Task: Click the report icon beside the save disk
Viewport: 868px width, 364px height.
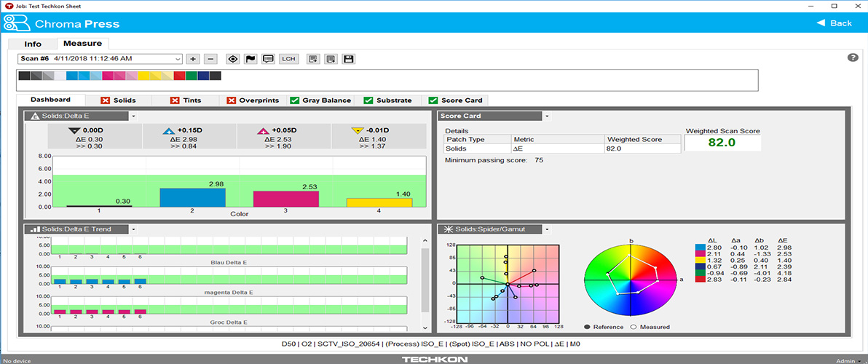Action: 331,59
